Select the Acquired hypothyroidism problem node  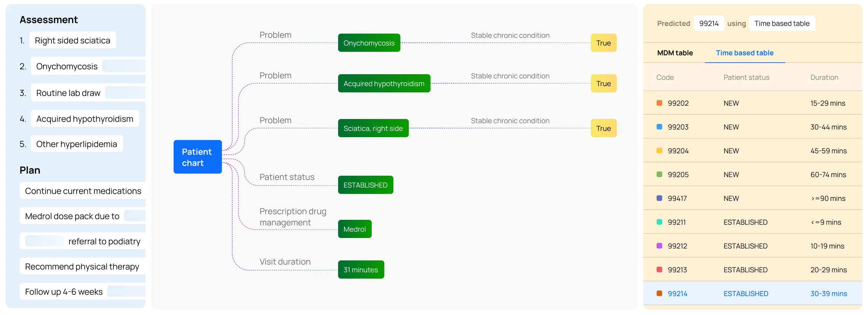point(384,83)
